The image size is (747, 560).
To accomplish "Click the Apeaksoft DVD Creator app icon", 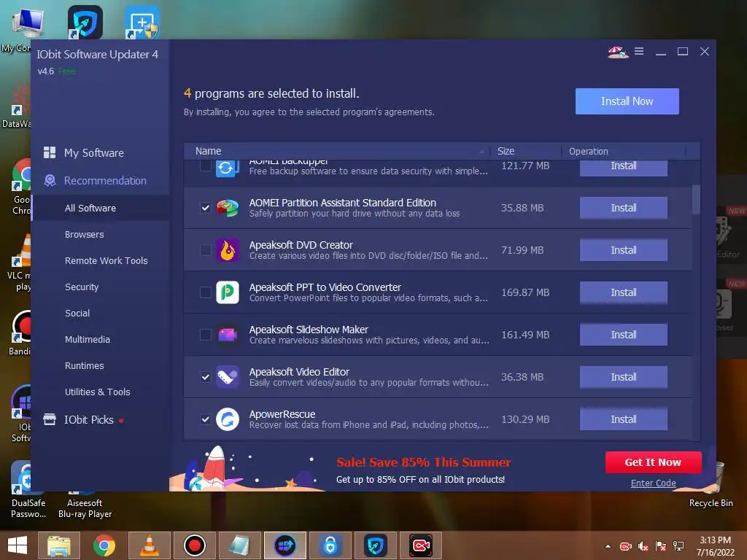I will [228, 251].
